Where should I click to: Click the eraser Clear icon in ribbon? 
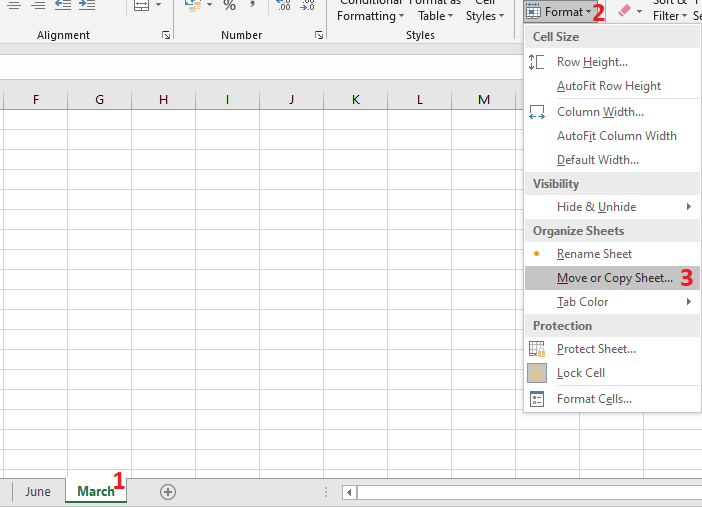(x=625, y=11)
